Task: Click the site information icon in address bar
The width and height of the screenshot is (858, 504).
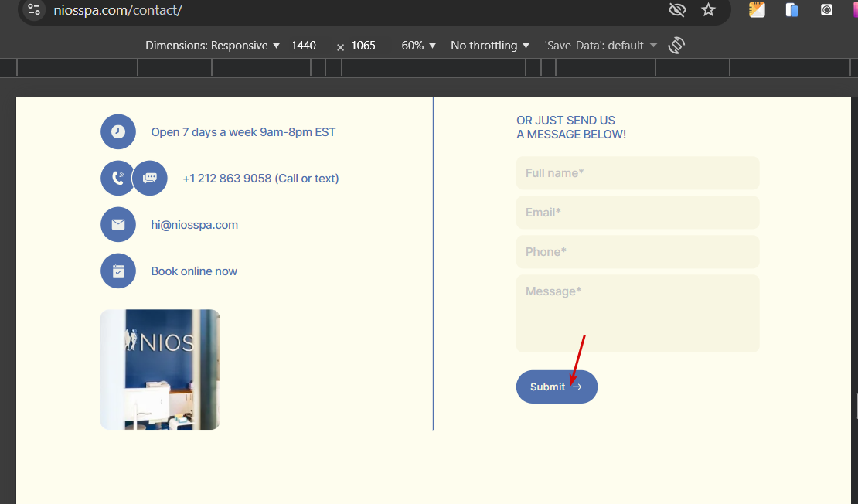Action: [34, 9]
